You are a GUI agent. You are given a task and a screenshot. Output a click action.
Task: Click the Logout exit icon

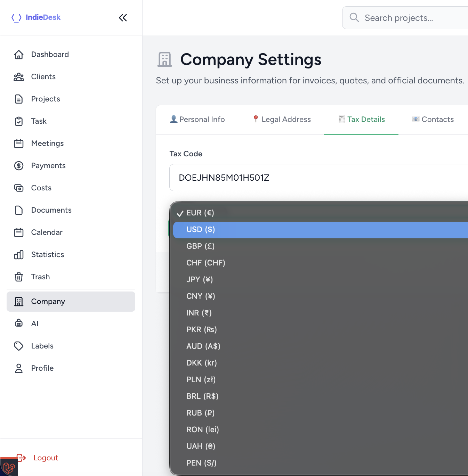(x=22, y=458)
